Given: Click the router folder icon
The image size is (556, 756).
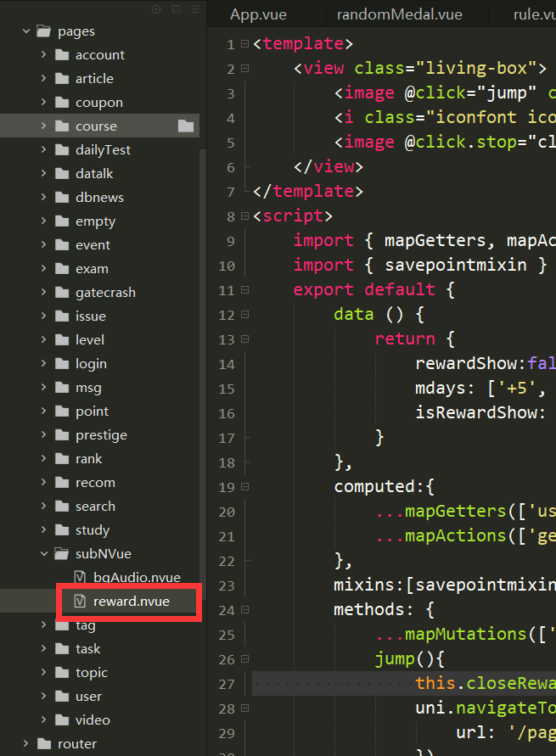Looking at the screenshot, I should [x=44, y=743].
